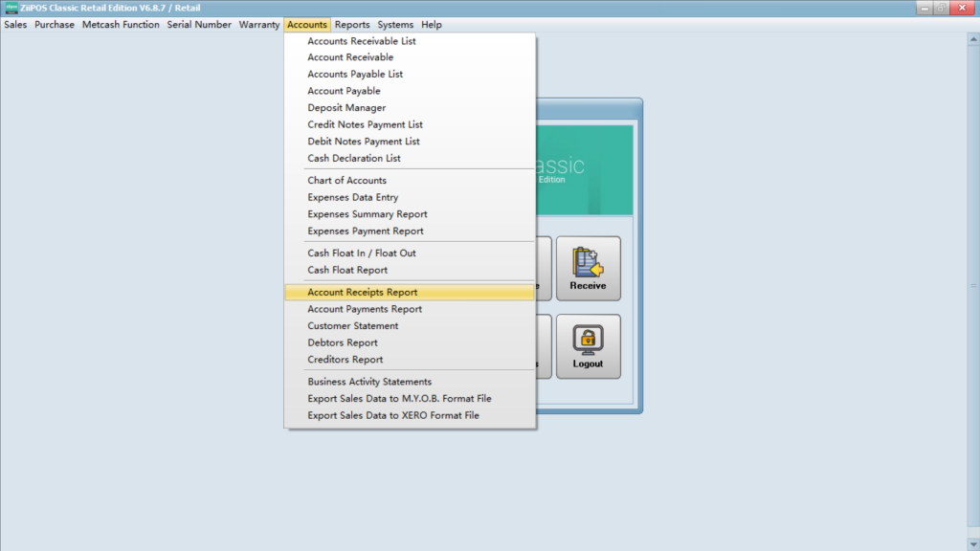Show Cash Declaration List

click(x=410, y=158)
